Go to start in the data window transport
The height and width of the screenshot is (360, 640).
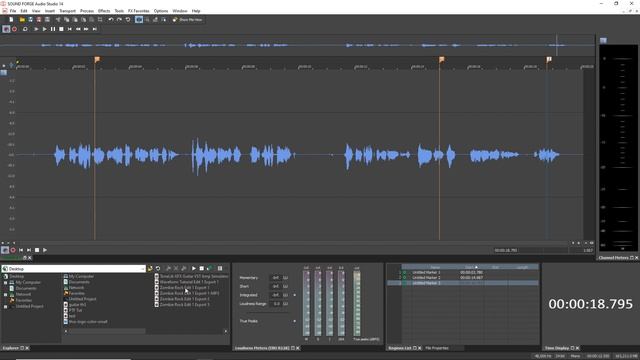click(21, 250)
